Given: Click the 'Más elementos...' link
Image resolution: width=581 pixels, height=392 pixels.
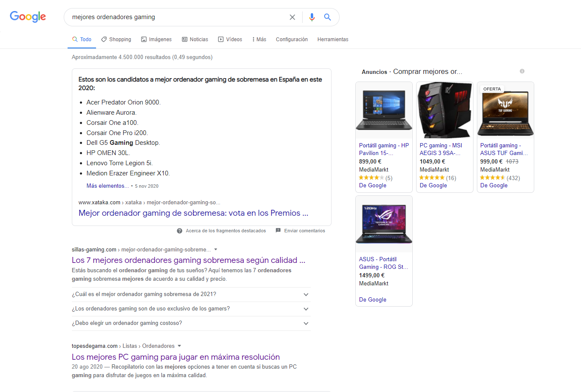Looking at the screenshot, I should 107,186.
